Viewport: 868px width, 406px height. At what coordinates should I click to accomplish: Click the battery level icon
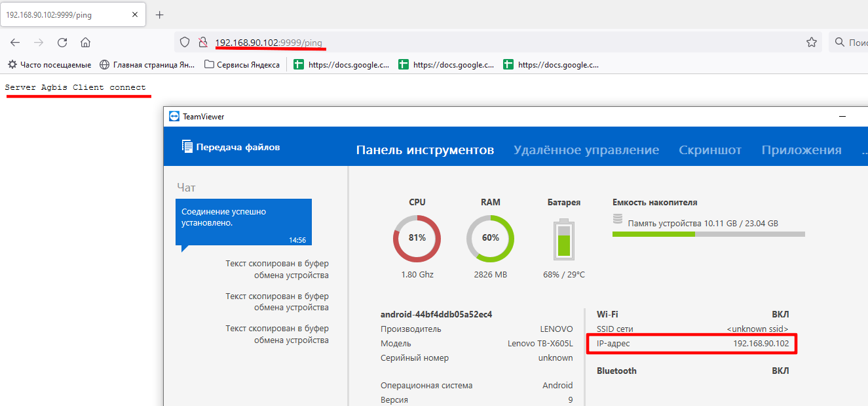(x=563, y=239)
